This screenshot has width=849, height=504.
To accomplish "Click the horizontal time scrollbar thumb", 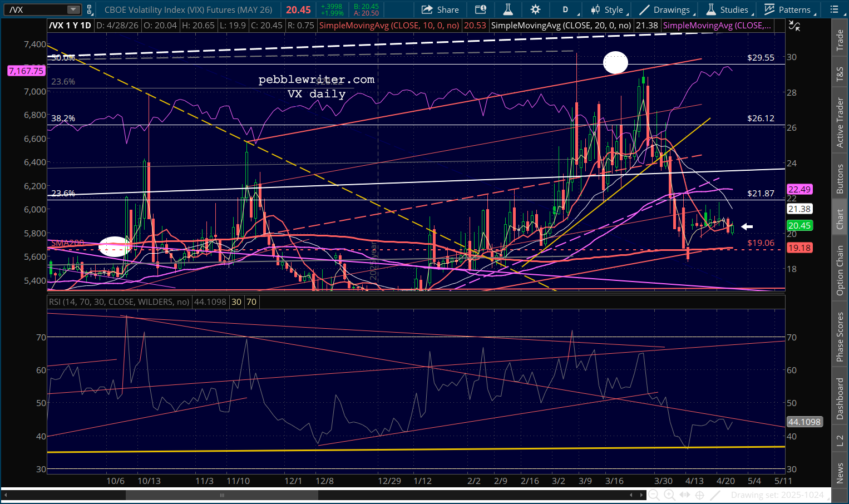I will [x=221, y=495].
